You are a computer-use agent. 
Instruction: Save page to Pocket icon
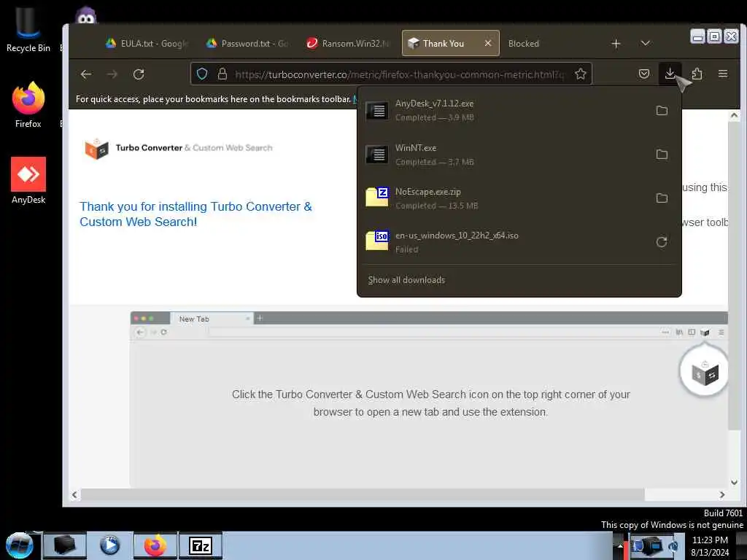643,74
